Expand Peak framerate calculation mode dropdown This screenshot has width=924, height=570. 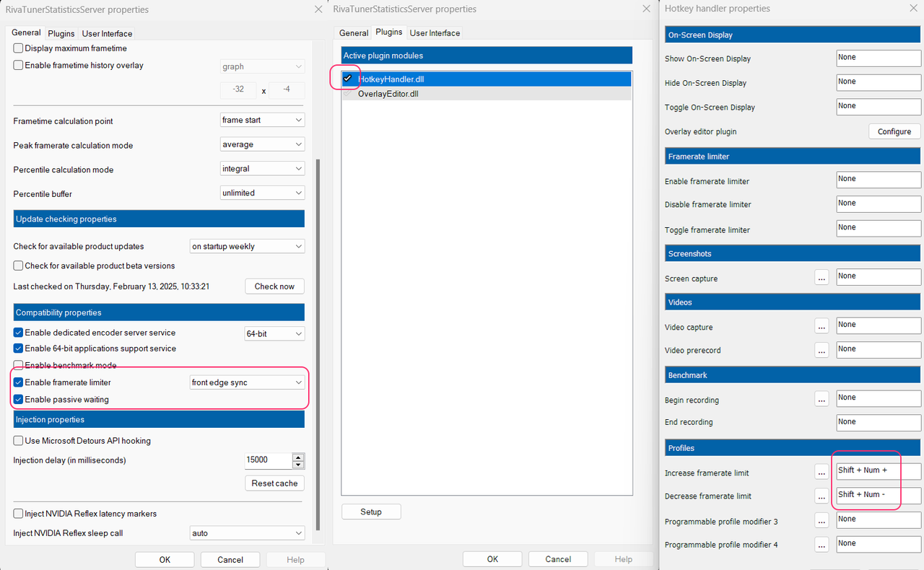(262, 145)
